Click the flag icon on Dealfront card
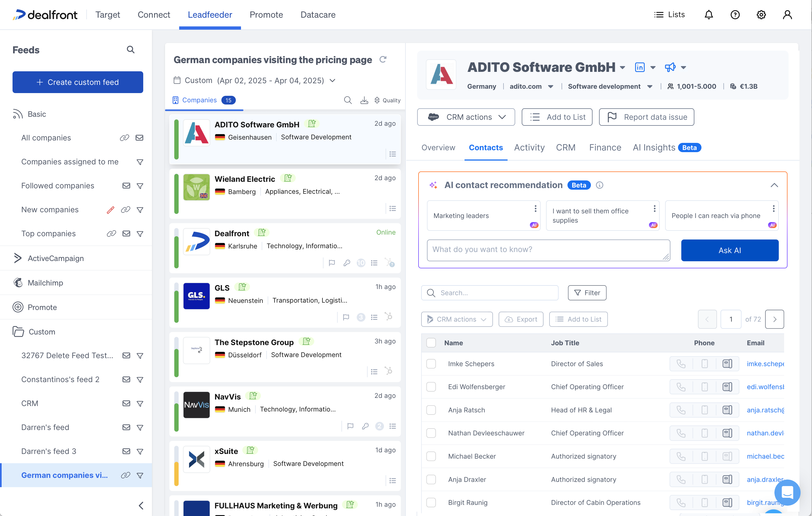812x516 pixels. pyautogui.click(x=332, y=263)
